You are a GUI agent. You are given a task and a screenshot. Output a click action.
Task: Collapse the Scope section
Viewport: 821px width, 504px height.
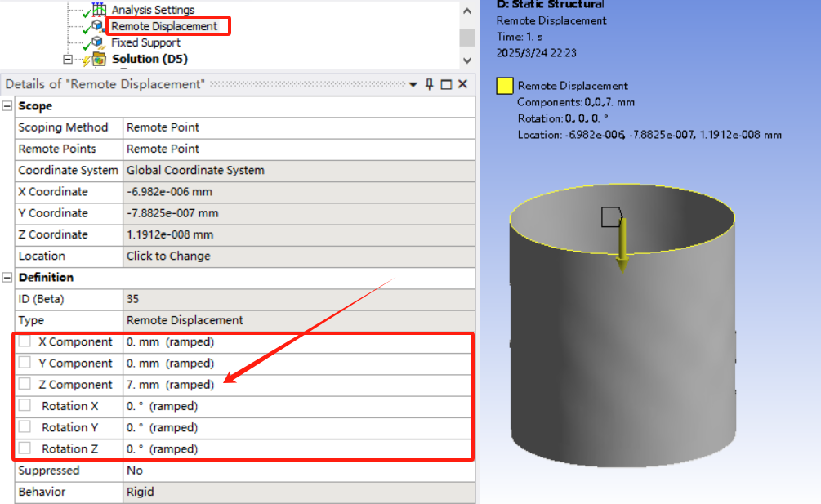[x=7, y=105]
